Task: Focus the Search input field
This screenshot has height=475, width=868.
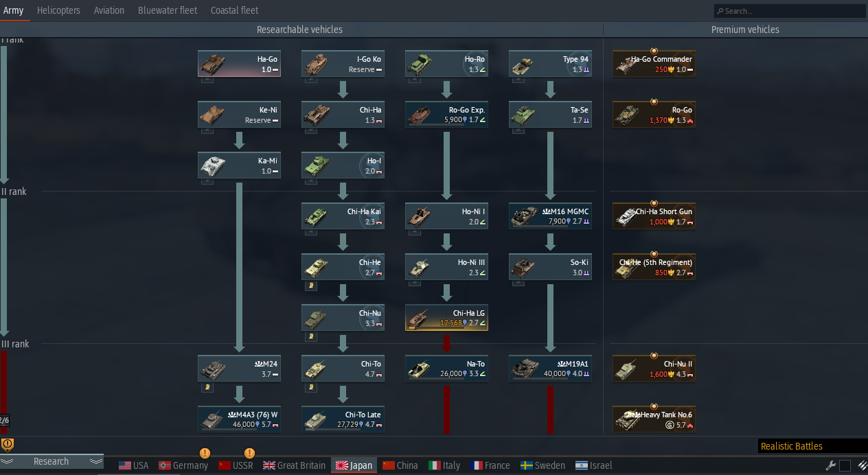Action: point(790,11)
